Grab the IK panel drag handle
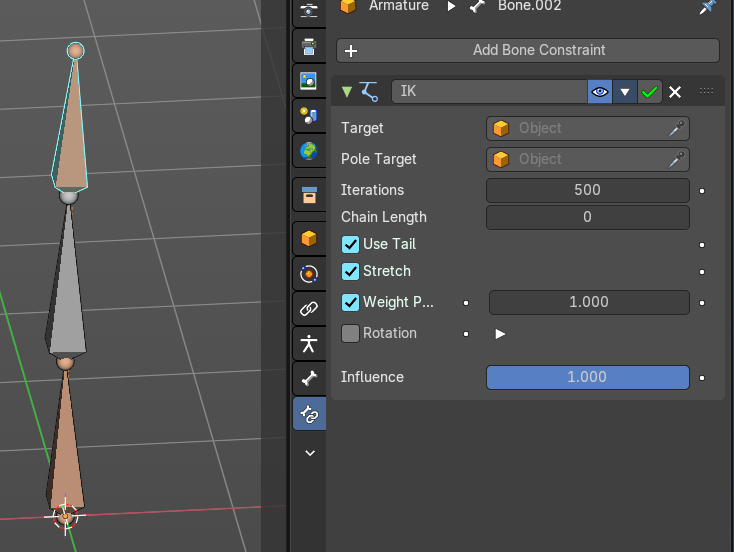The image size is (734, 552). click(x=706, y=91)
